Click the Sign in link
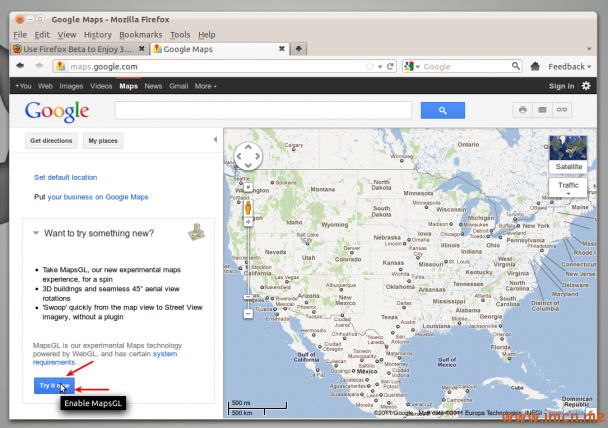 click(x=561, y=86)
